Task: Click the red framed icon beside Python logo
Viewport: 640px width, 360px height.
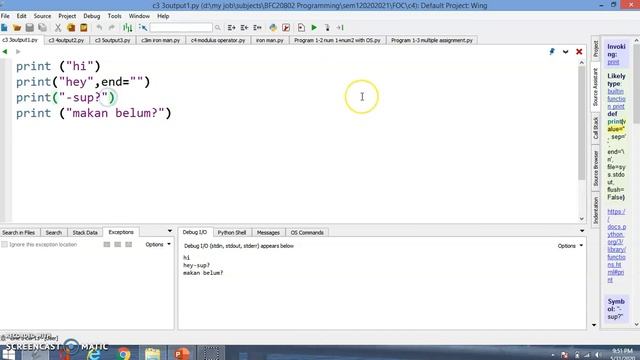Action: 286,27
